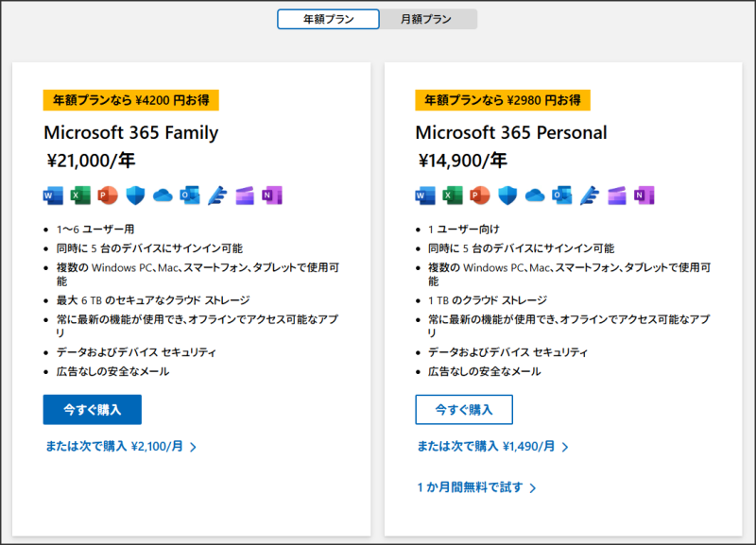Click the Word icon in Personal plan
This screenshot has width=756, height=545.
[x=425, y=196]
